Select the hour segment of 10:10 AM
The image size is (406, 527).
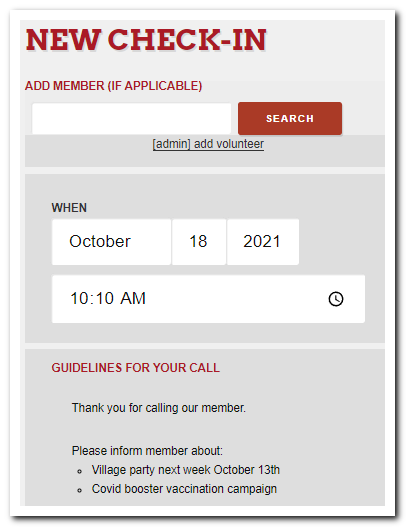tap(79, 298)
